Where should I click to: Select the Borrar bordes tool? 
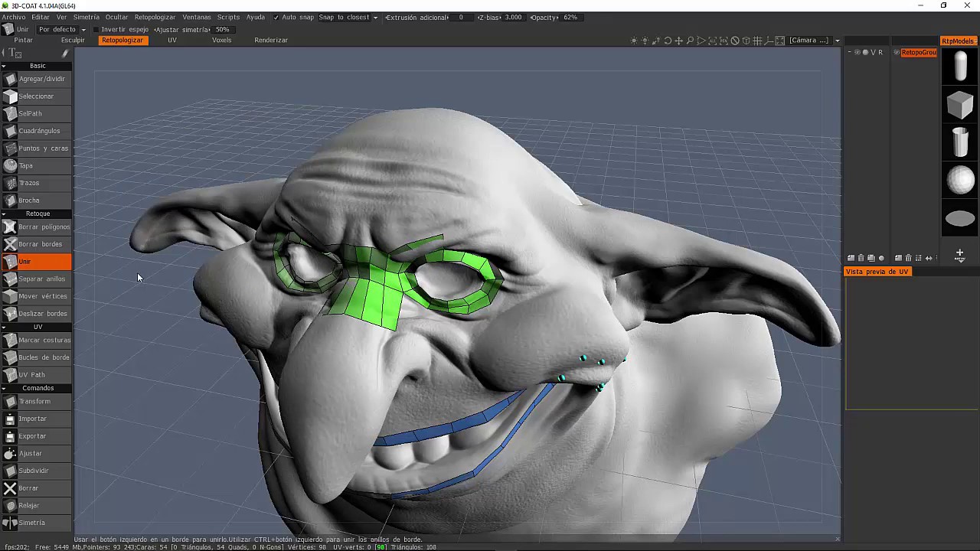pyautogui.click(x=36, y=244)
